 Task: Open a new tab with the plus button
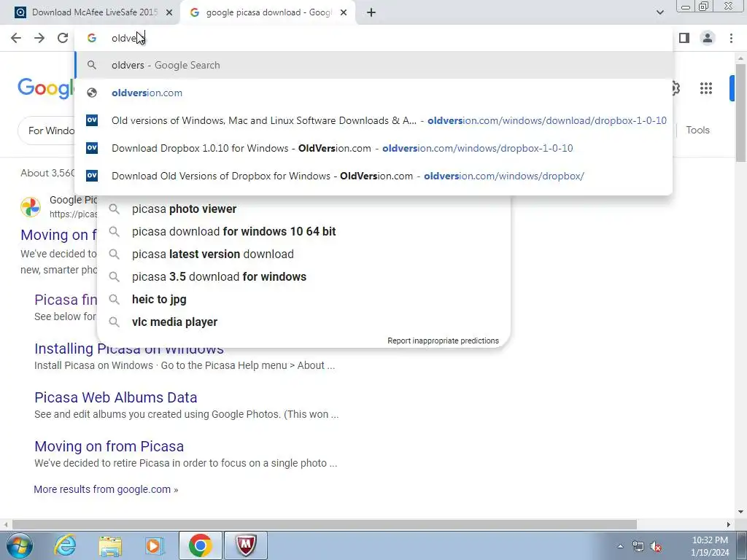(371, 13)
